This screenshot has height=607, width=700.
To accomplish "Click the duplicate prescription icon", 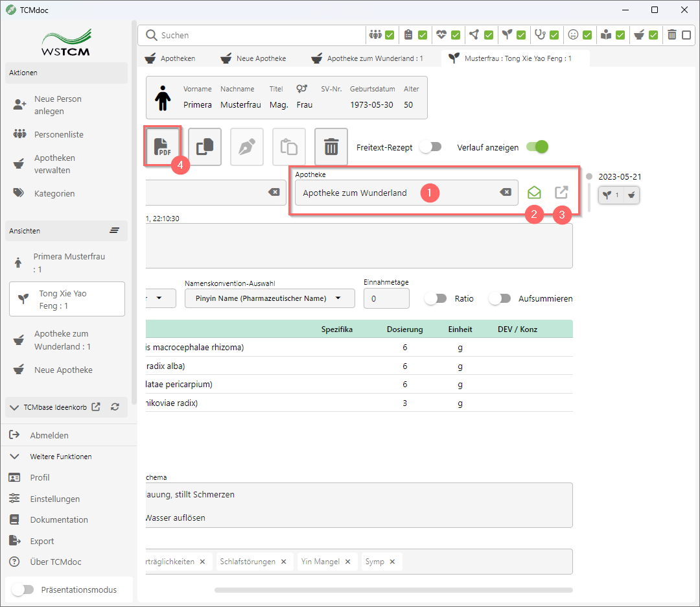I will (205, 146).
